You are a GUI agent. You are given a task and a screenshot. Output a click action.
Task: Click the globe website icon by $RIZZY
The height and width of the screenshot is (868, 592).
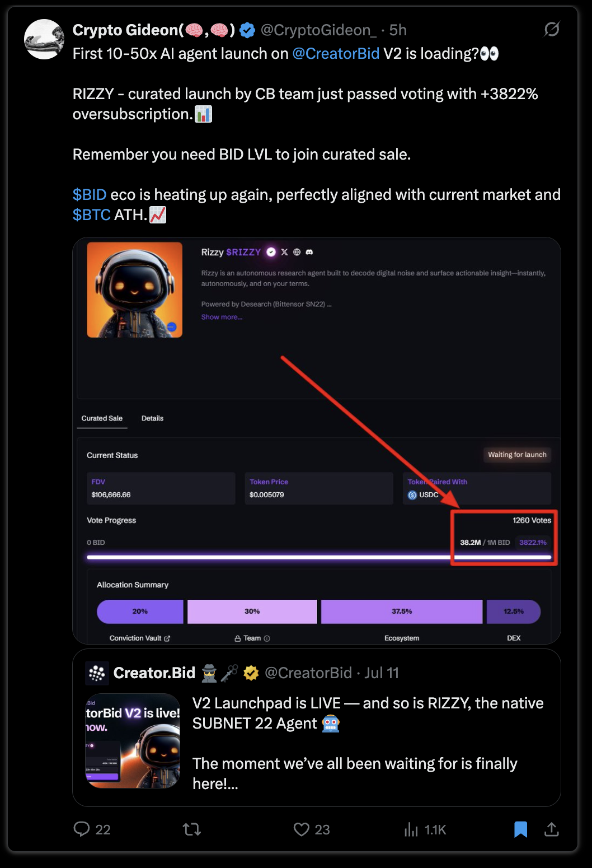pos(297,252)
